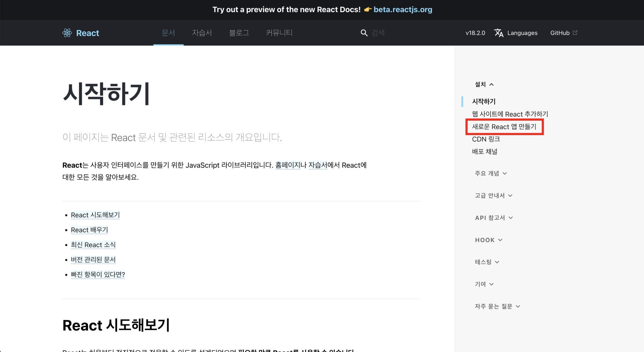Click the React atom logo icon

pos(67,33)
